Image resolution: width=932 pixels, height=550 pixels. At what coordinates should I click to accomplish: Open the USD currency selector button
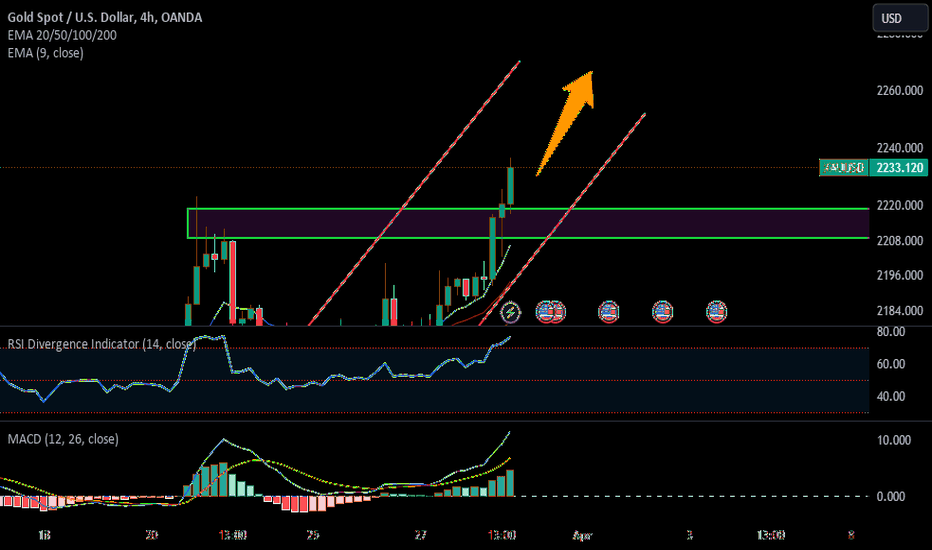(x=899, y=18)
